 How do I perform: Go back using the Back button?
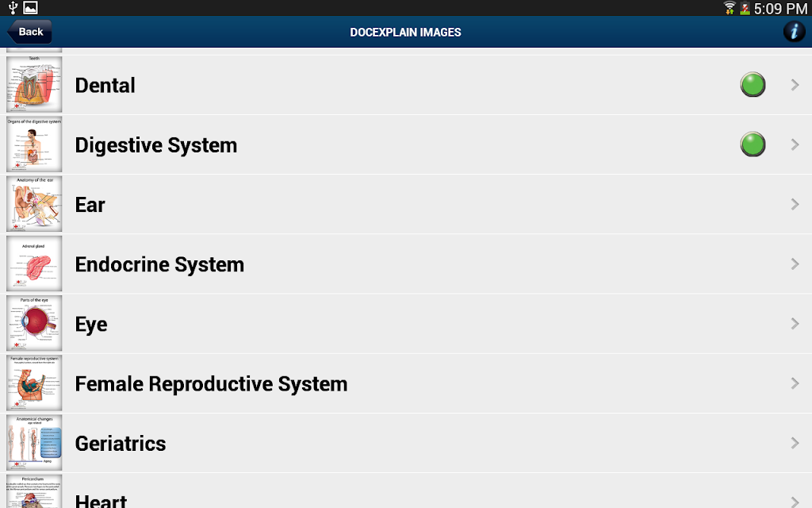[30, 32]
